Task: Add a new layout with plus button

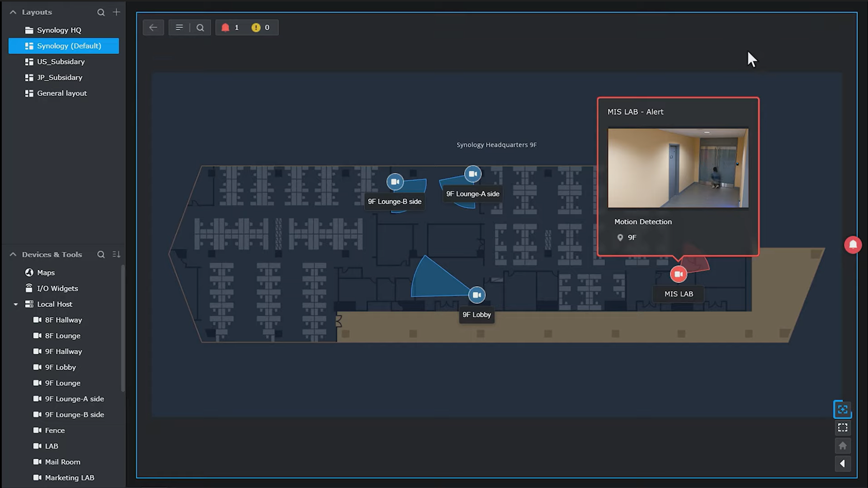Action: (116, 12)
